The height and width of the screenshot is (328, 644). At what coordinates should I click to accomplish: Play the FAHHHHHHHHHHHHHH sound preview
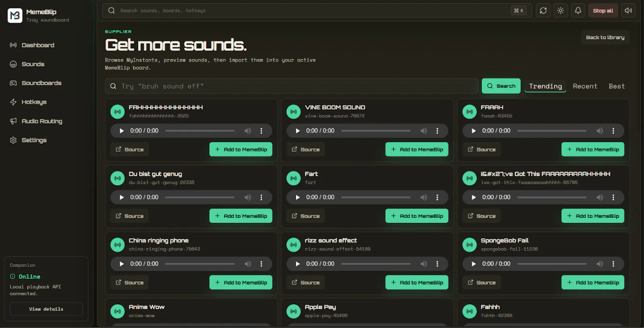122,131
